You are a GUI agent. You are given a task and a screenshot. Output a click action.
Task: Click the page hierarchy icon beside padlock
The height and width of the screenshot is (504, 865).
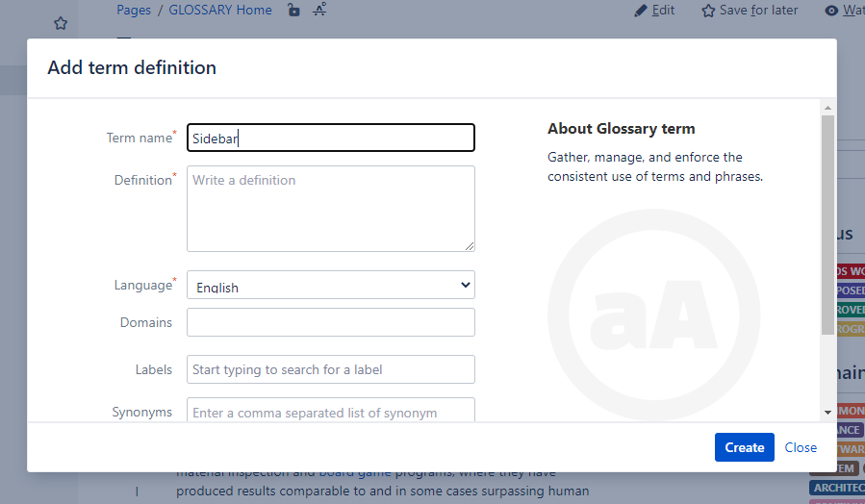point(319,10)
